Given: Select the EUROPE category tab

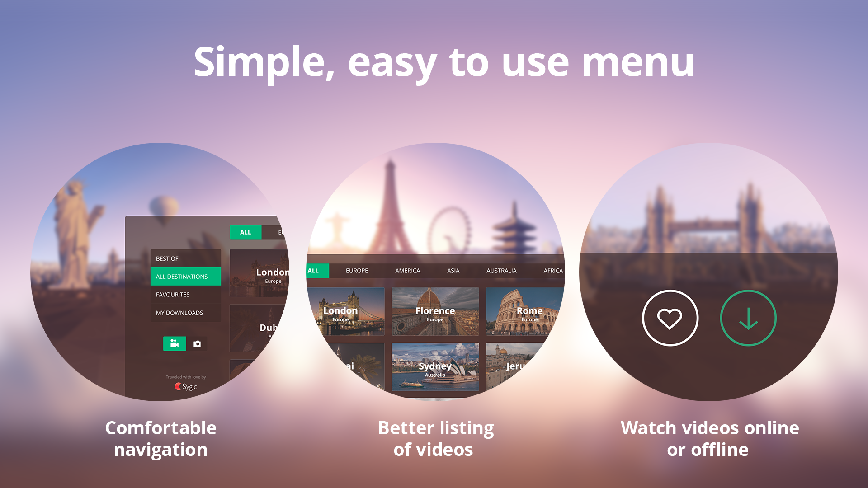Looking at the screenshot, I should point(357,271).
